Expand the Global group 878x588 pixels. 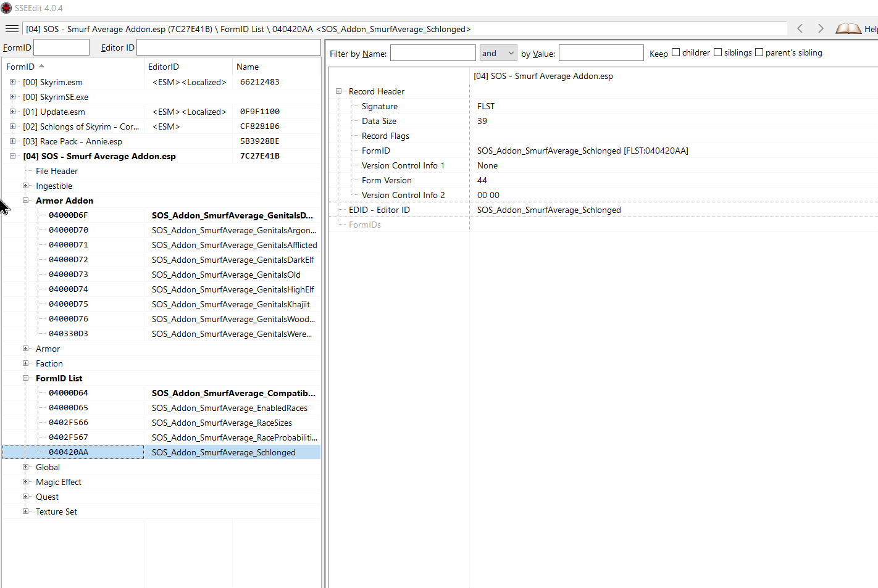pos(25,466)
